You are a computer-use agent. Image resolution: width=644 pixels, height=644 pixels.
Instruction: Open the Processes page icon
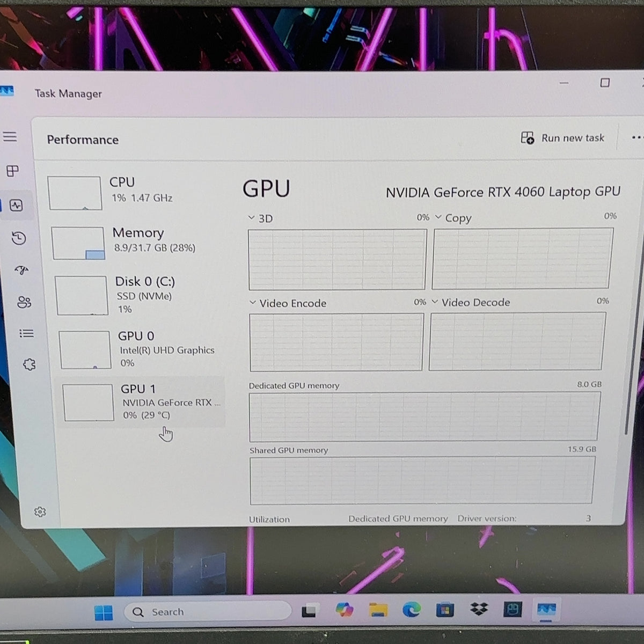pyautogui.click(x=12, y=171)
